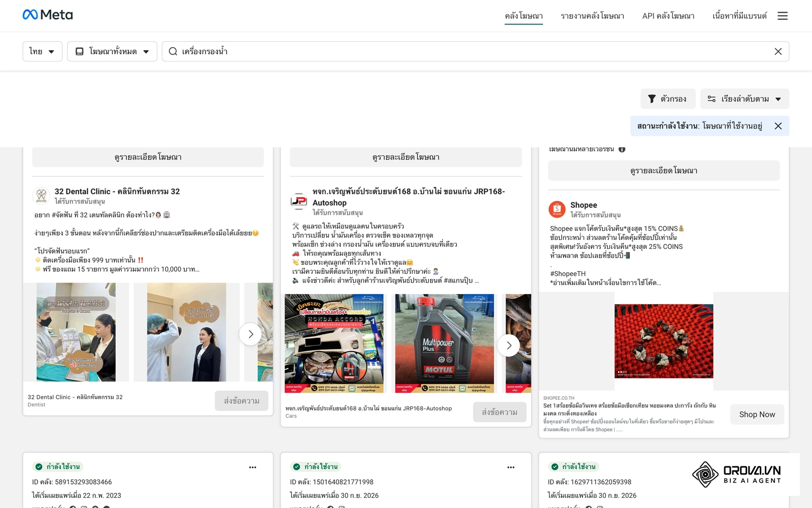Click #ShopeeTH hashtag text
Screen dimensions: 812x508
pos(568,274)
